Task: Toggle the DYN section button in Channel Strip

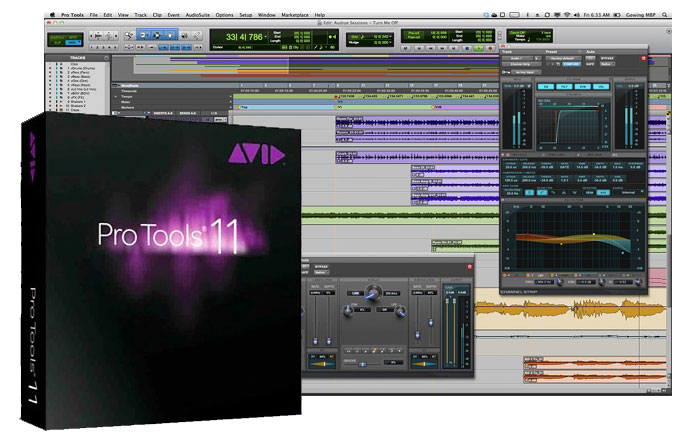Action: tap(583, 87)
